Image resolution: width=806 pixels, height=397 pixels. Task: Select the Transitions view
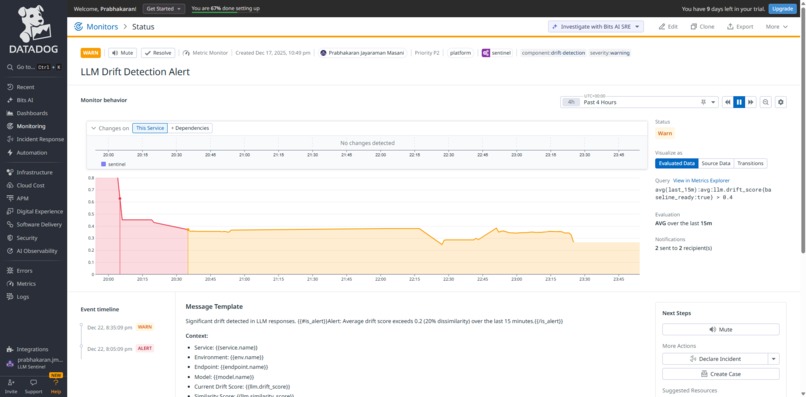click(x=750, y=164)
